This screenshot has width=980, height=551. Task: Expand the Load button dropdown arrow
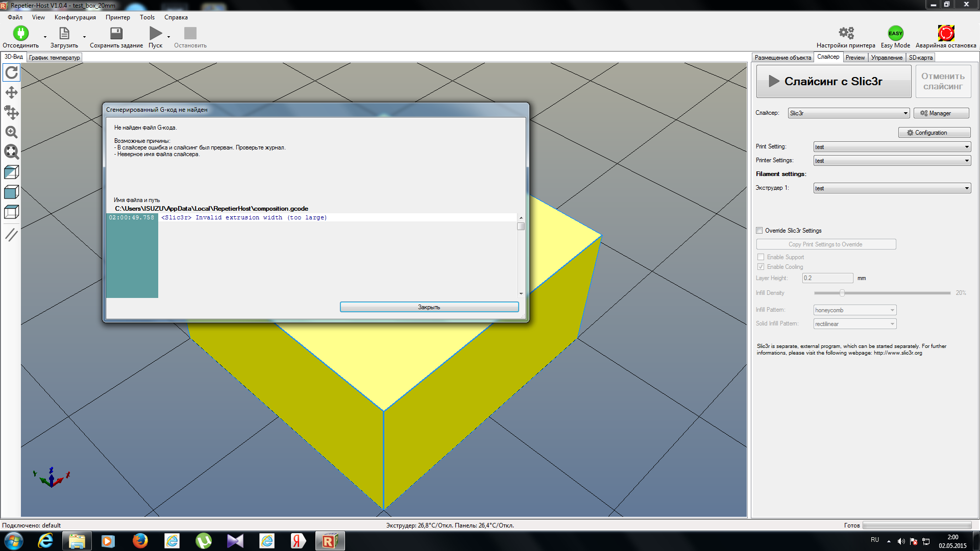(84, 37)
